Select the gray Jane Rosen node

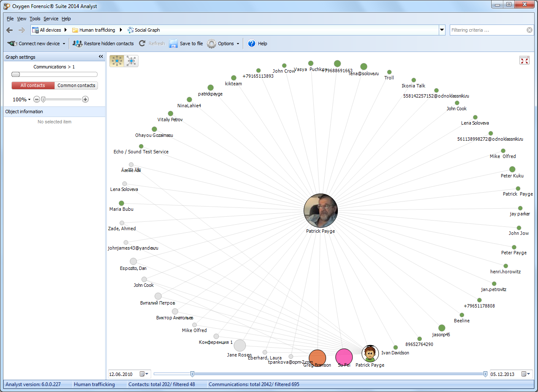pyautogui.click(x=239, y=345)
